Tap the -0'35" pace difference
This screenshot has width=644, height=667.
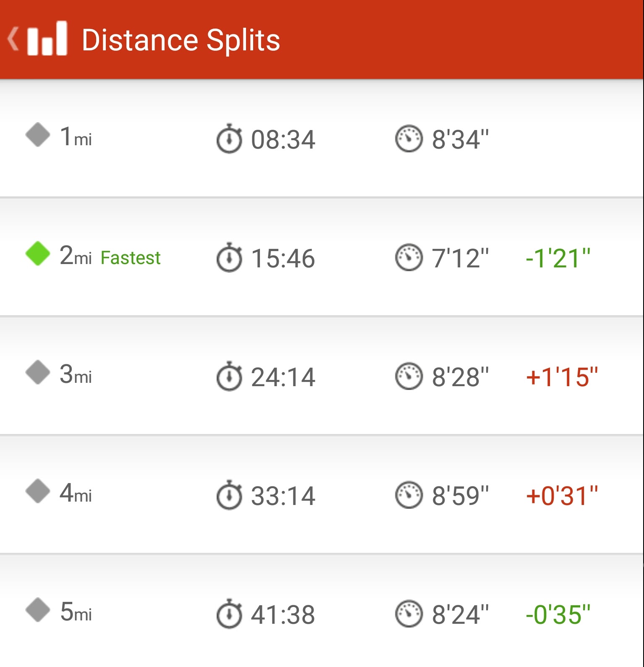tap(558, 615)
